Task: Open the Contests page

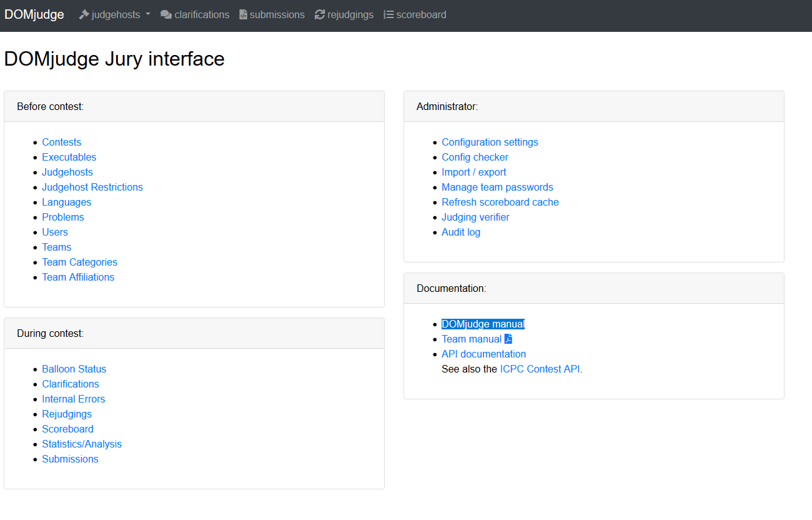Action: coord(61,142)
